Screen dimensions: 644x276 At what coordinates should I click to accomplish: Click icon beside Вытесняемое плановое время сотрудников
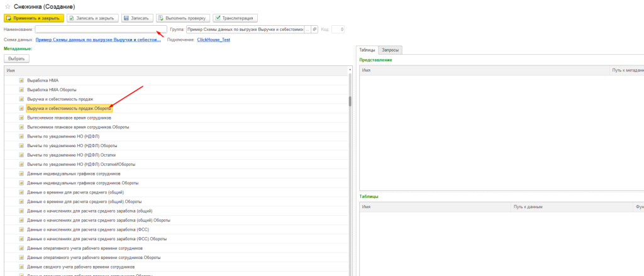click(x=21, y=118)
